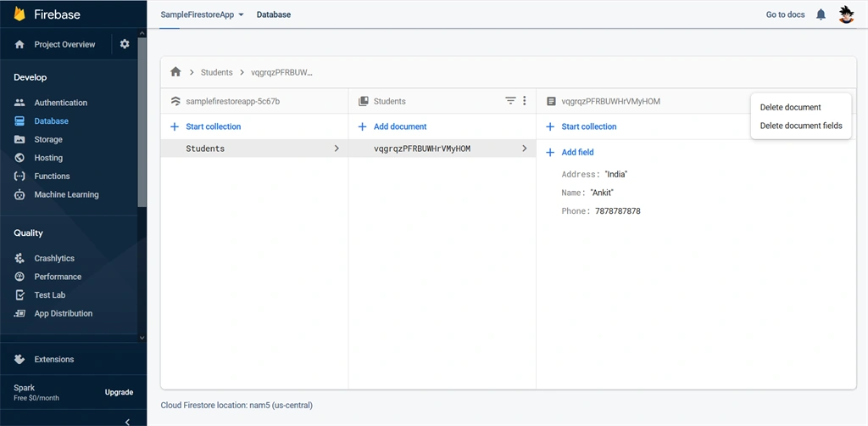Click the Functions brackets icon

click(20, 177)
